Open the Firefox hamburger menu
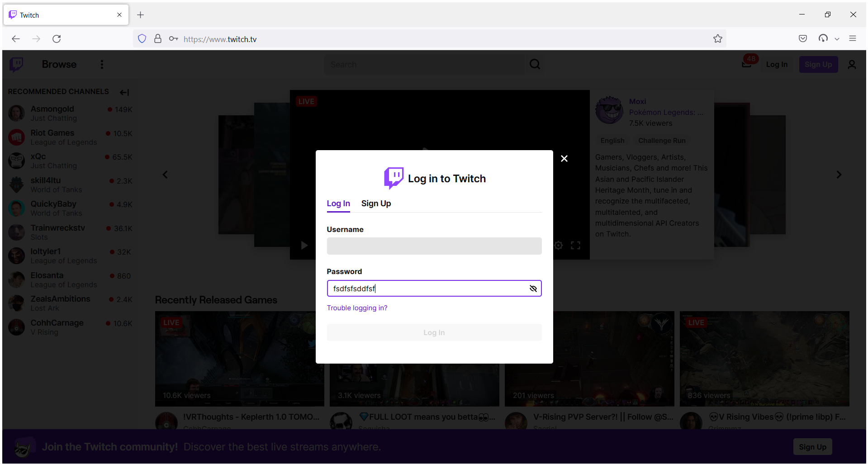 coord(853,39)
